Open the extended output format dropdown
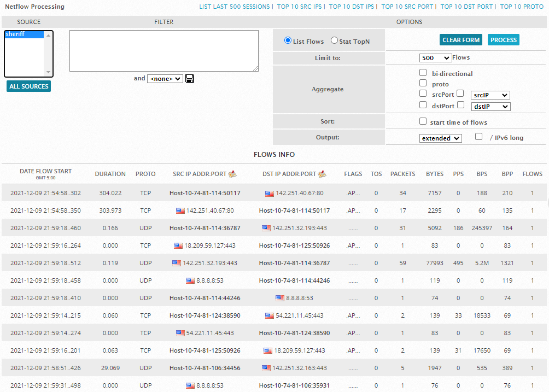 pyautogui.click(x=441, y=138)
